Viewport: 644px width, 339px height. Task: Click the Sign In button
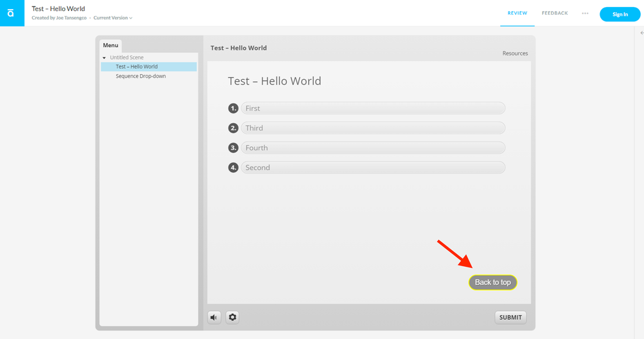coord(620,14)
